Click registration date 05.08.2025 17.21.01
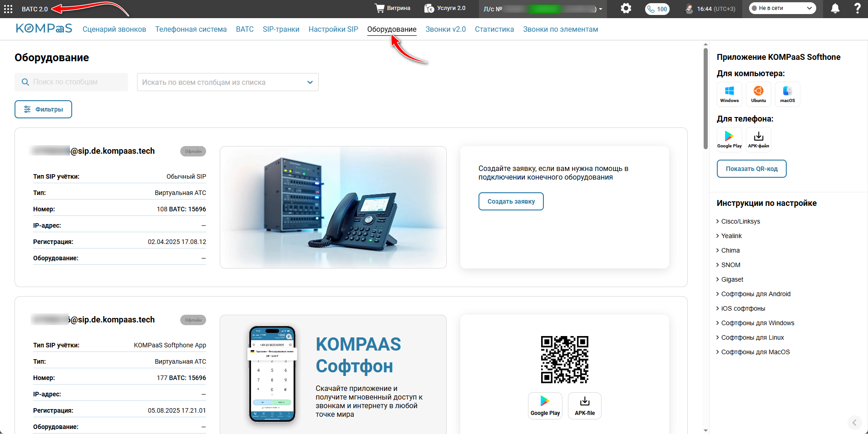 pos(177,410)
